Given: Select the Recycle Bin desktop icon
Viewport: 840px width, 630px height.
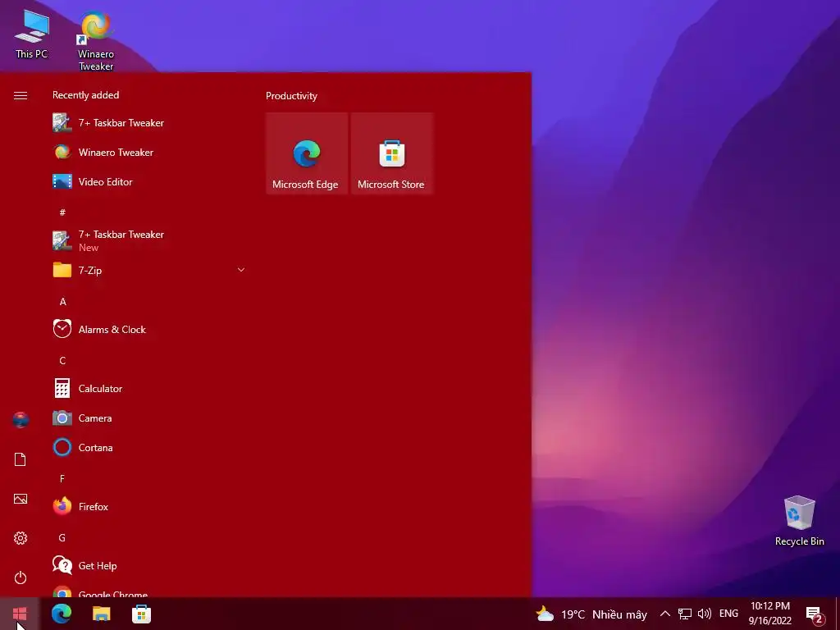Looking at the screenshot, I should tap(799, 521).
